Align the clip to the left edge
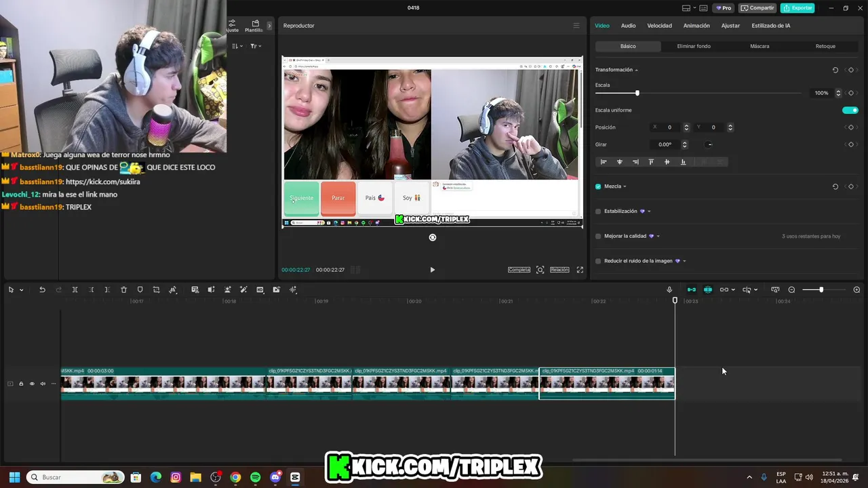 [x=604, y=162]
